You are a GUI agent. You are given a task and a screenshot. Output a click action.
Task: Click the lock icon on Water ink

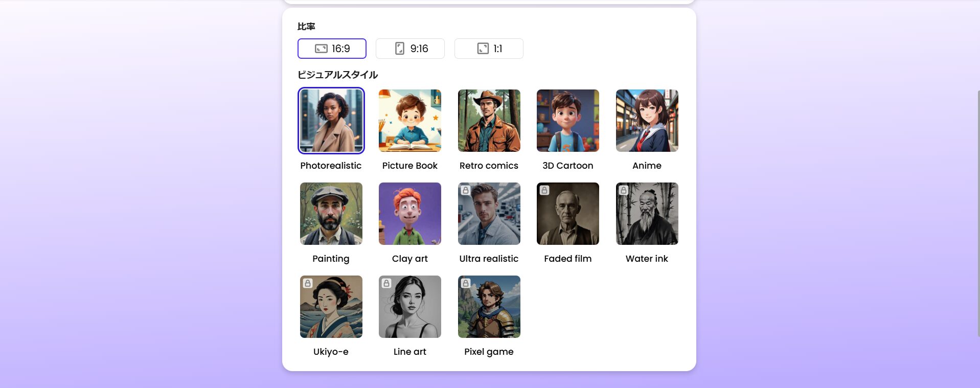(x=623, y=190)
